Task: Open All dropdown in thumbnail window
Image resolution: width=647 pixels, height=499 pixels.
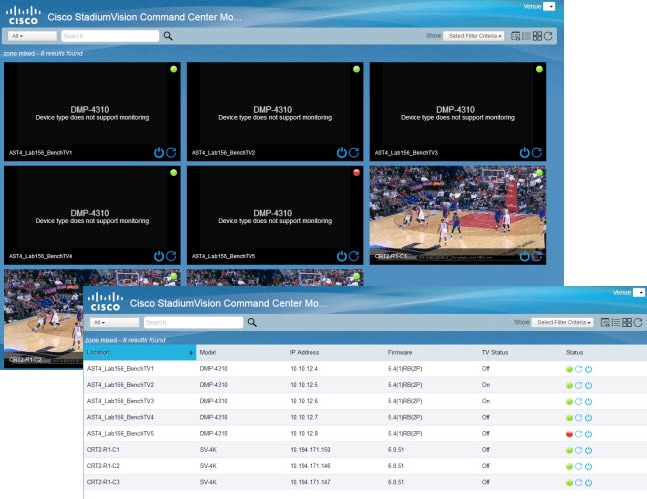Action: pyautogui.click(x=32, y=36)
